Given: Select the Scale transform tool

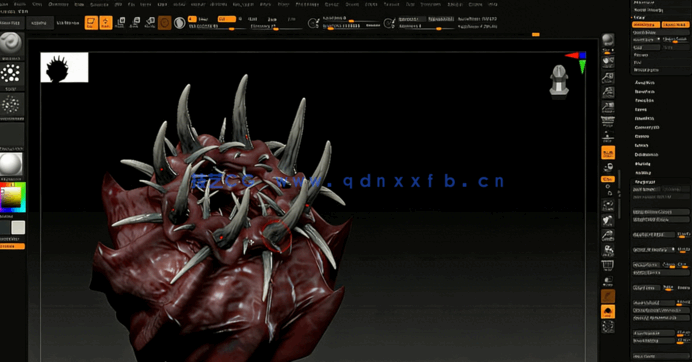Looking at the screenshot, I should [135, 23].
